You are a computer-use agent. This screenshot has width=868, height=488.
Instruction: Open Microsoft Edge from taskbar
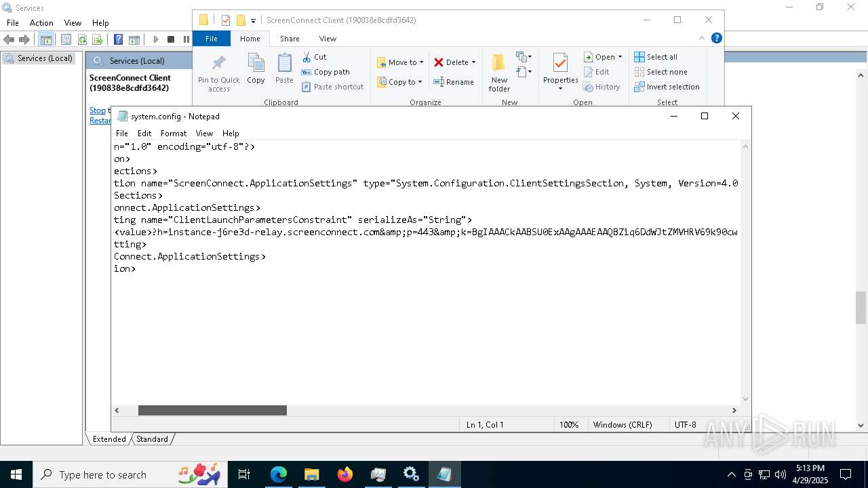pyautogui.click(x=279, y=474)
